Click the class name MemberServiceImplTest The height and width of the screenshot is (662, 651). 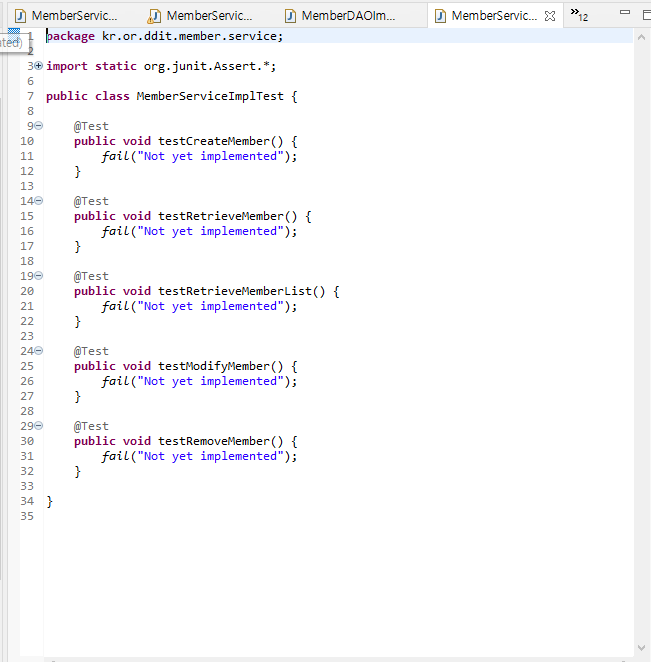[210, 96]
